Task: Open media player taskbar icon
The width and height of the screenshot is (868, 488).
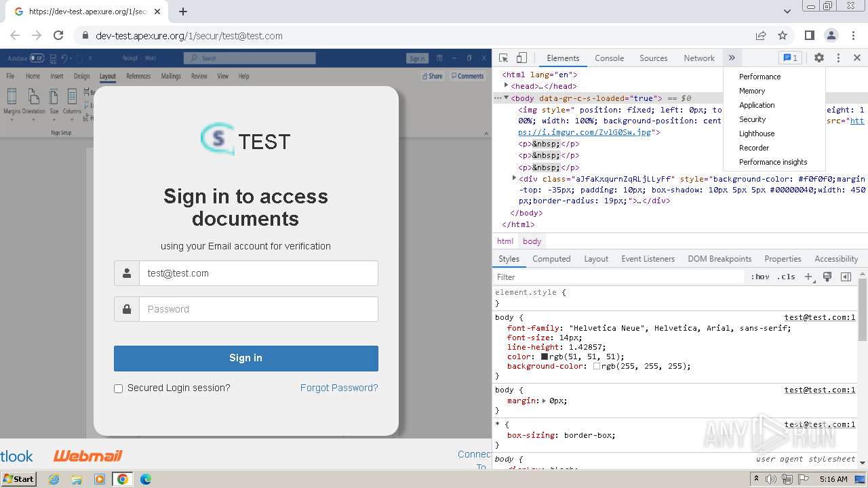Action: tap(100, 479)
